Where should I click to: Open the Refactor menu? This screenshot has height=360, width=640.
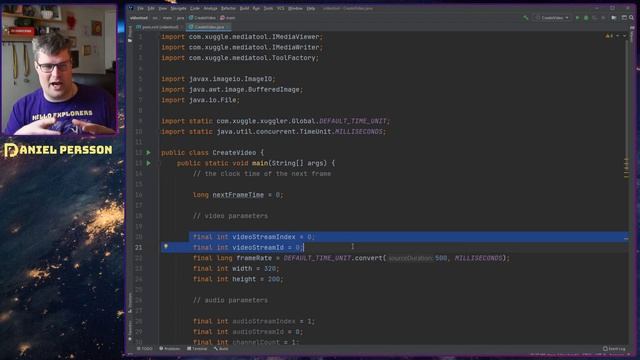tap(228, 8)
